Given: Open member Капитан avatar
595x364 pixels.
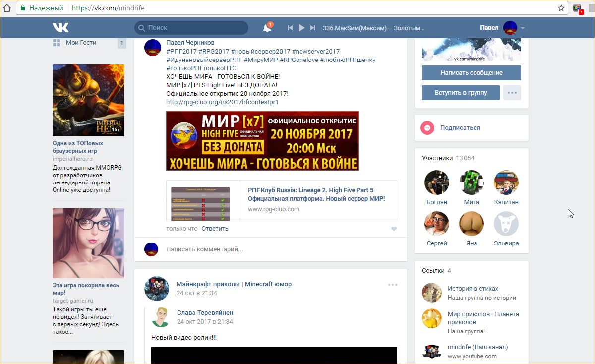Looking at the screenshot, I should 506,182.
